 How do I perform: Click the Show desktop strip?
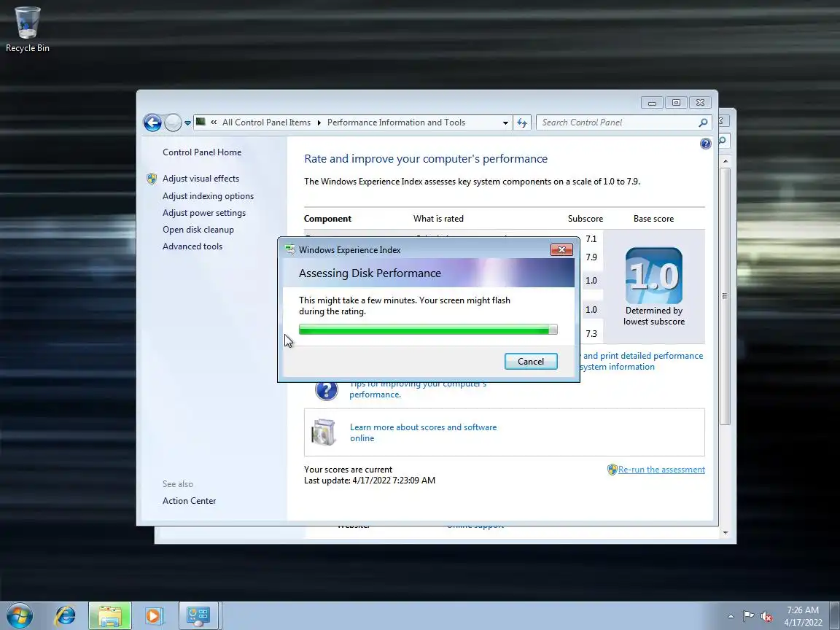click(835, 616)
